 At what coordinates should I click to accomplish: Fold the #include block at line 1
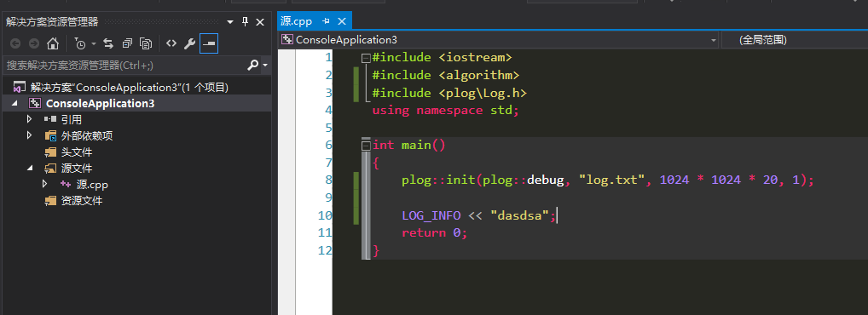pos(365,58)
